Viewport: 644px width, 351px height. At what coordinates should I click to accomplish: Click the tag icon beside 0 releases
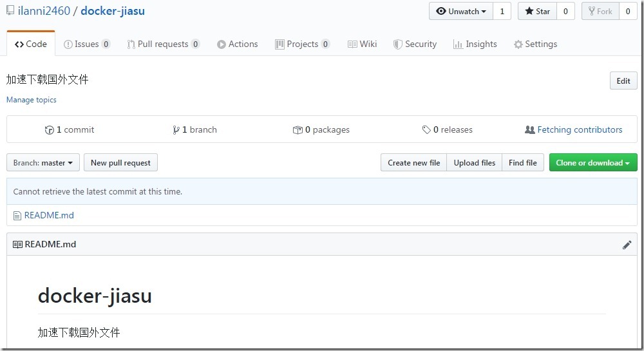[426, 130]
